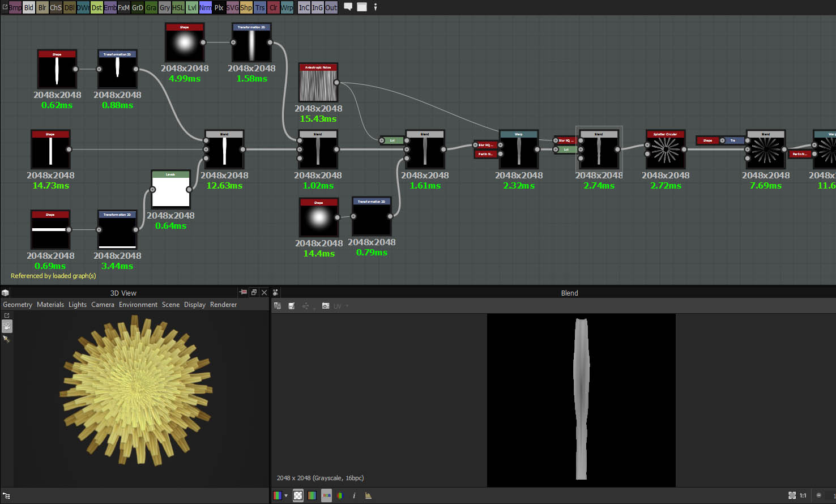Open the Materials menu
Viewport: 836px width, 504px height.
tap(50, 305)
